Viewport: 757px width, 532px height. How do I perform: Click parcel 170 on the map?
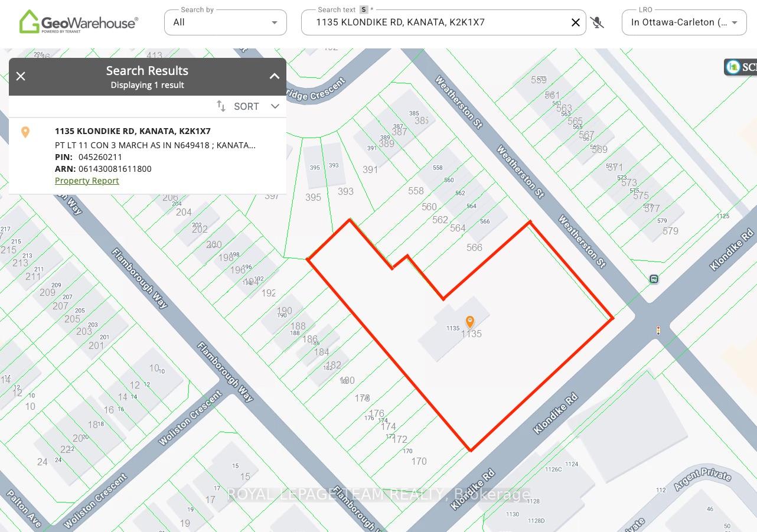pos(419,461)
